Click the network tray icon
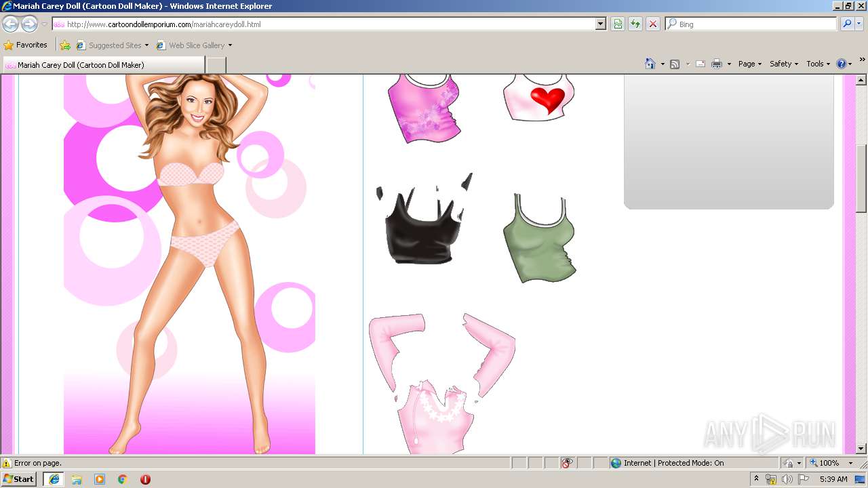 click(771, 479)
